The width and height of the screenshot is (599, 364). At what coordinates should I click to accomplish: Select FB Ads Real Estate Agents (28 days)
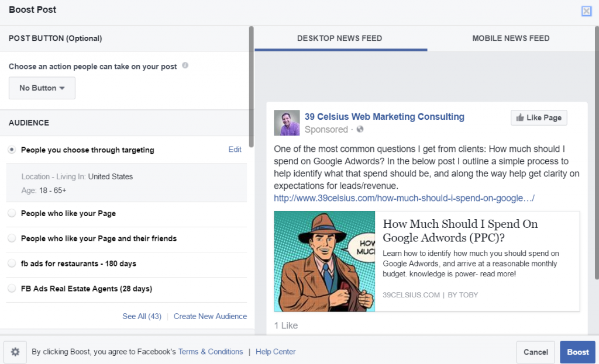(12, 289)
